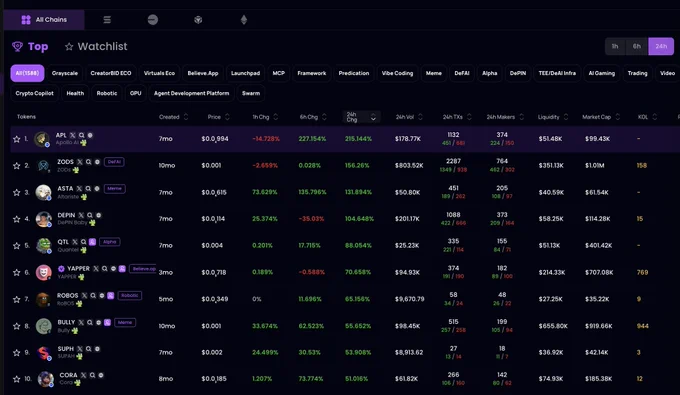
Task: Toggle favorite star for YAPPER
Action: click(x=16, y=272)
